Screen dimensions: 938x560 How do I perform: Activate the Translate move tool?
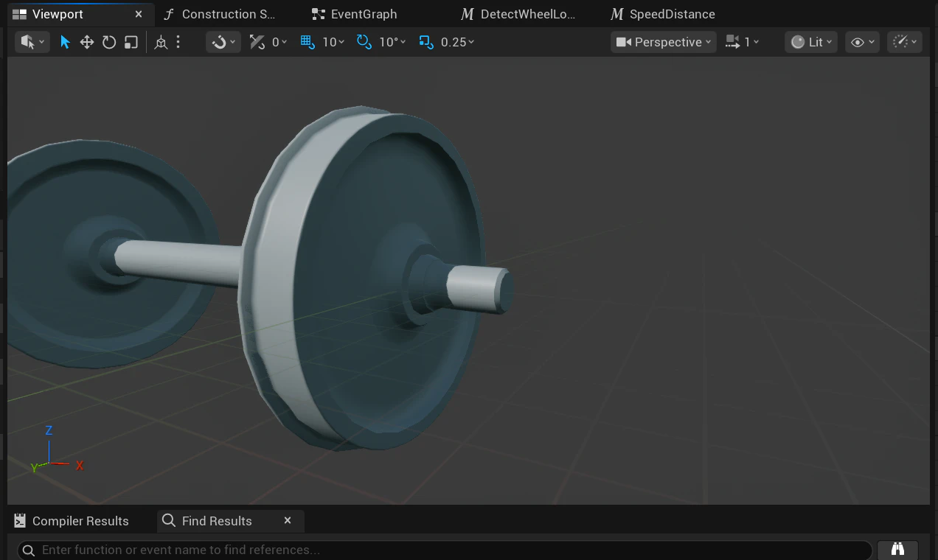click(x=87, y=42)
